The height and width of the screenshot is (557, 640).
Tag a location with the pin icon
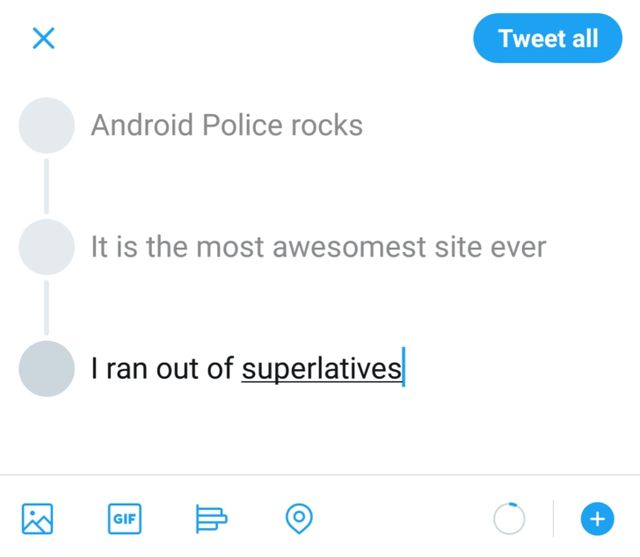coord(299,518)
